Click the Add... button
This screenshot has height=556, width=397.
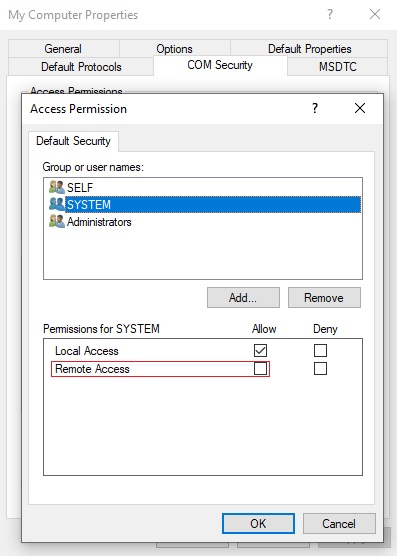(x=243, y=298)
